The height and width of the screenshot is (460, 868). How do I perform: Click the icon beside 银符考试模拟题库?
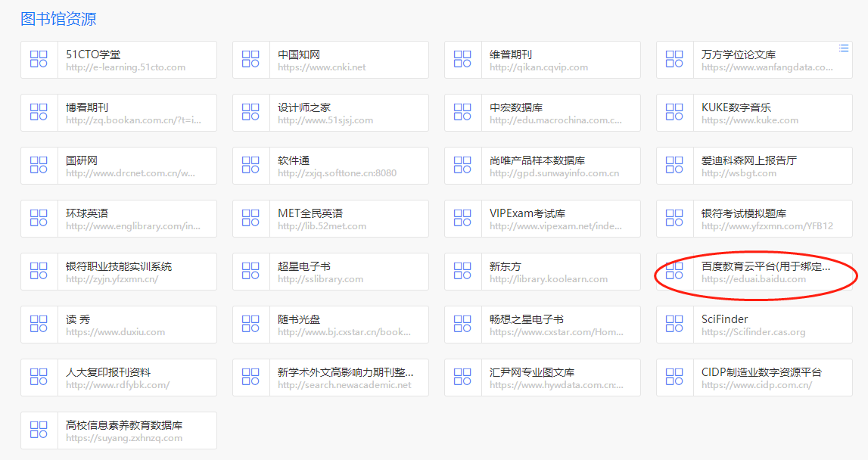tap(674, 218)
